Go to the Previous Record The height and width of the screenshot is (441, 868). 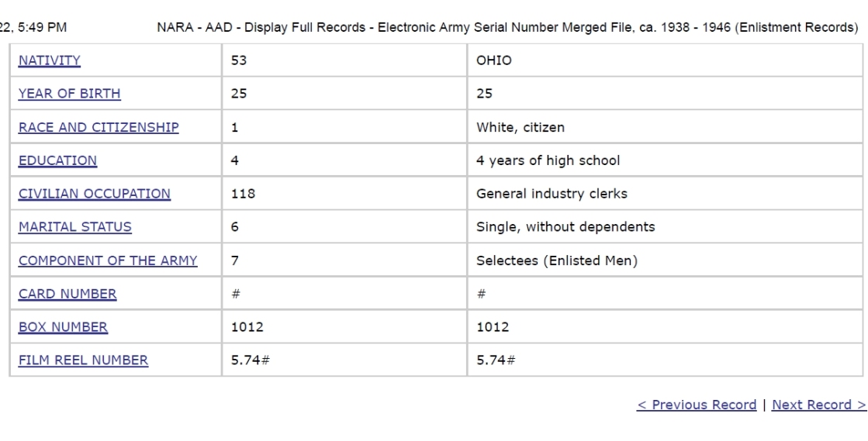697,405
